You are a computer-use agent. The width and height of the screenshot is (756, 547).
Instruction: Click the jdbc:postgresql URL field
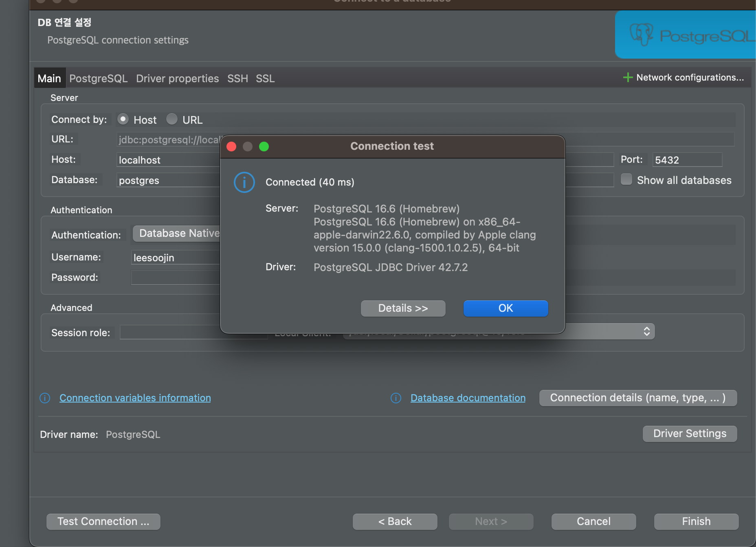(x=169, y=140)
